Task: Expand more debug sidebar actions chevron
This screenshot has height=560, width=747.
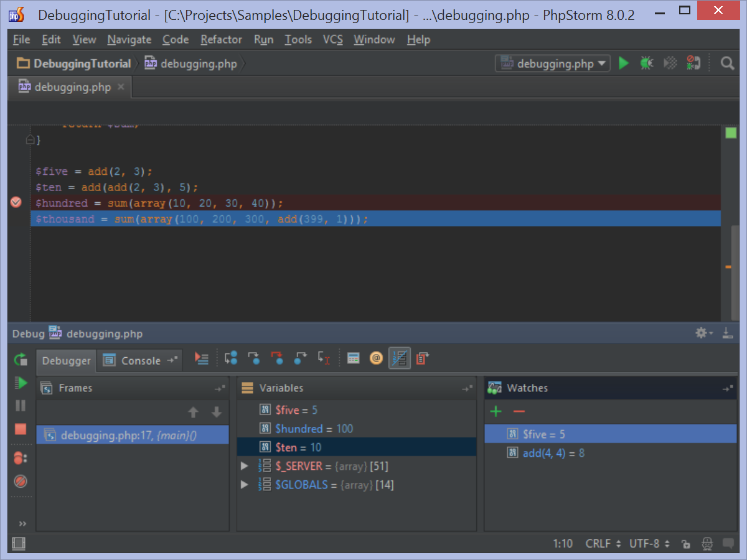Action: 22,523
